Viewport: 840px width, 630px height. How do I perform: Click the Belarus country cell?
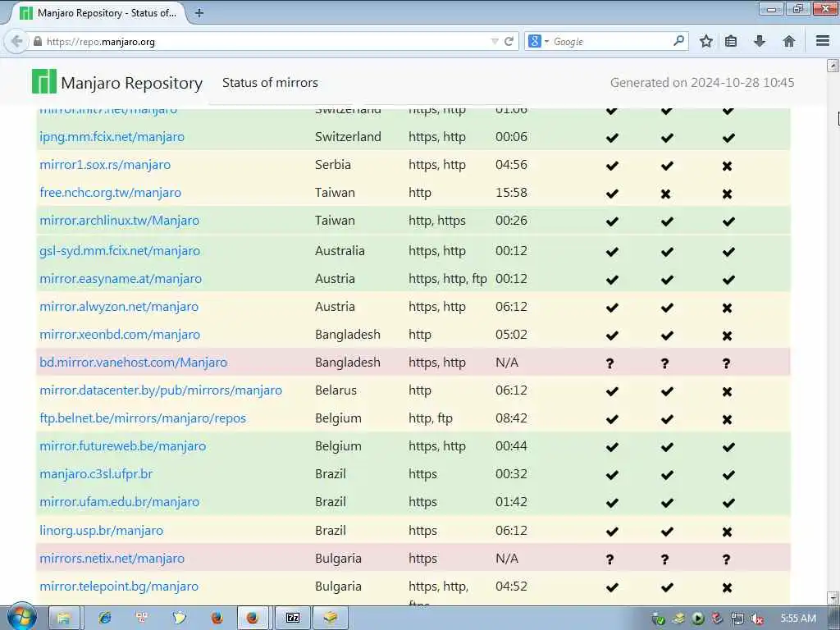click(x=336, y=390)
